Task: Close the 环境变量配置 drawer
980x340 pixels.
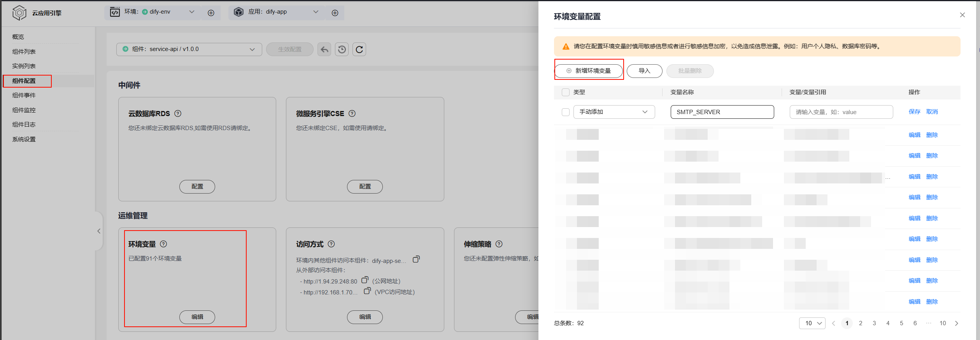Action: click(x=962, y=15)
